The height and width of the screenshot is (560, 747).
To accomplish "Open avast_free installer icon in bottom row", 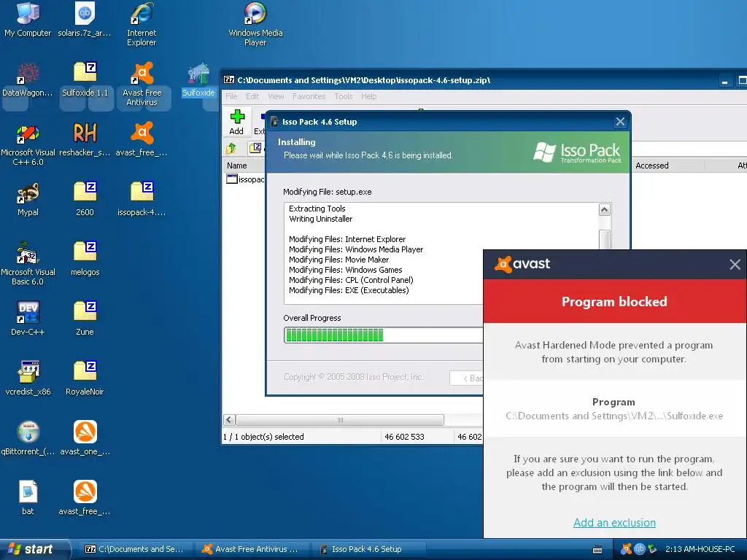I will 85,498.
